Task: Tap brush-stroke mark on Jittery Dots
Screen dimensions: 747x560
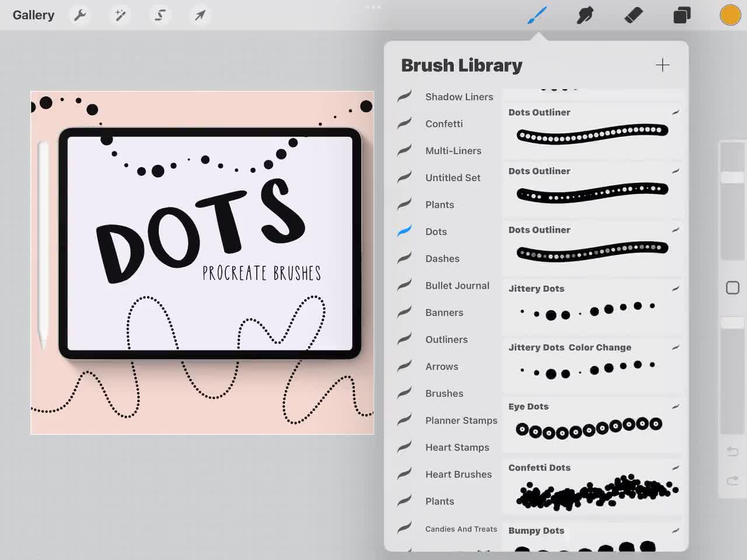Action: pos(676,288)
